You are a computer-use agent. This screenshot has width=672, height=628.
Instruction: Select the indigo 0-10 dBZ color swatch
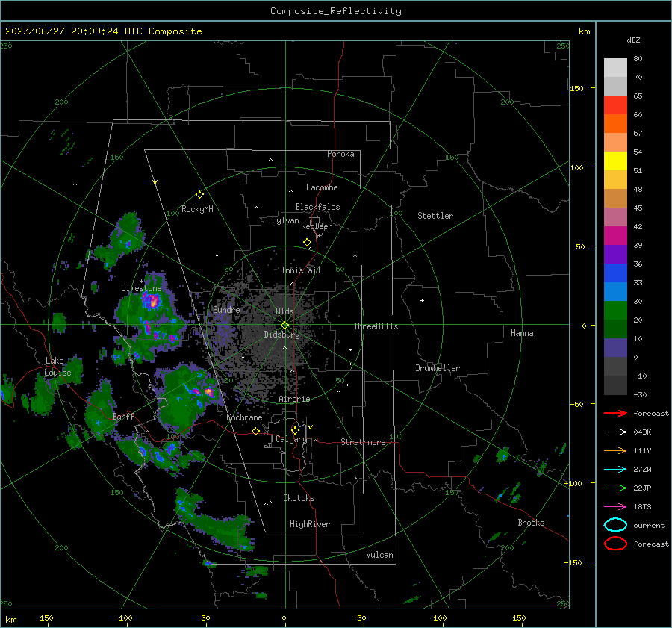tap(615, 348)
